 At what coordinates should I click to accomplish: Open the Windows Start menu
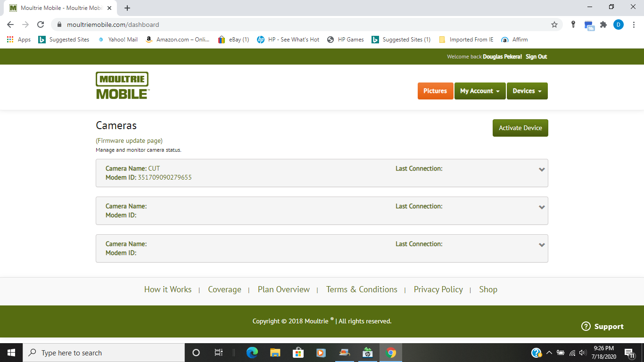[11, 353]
